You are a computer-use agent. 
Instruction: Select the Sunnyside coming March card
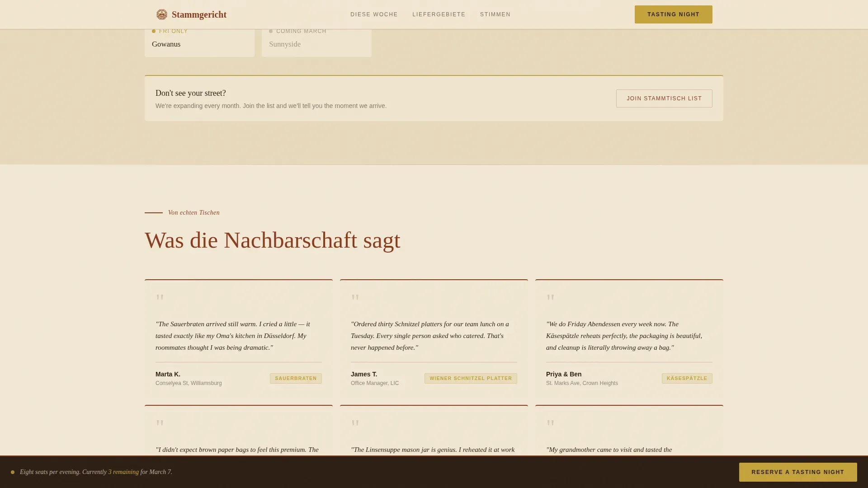pyautogui.click(x=316, y=43)
